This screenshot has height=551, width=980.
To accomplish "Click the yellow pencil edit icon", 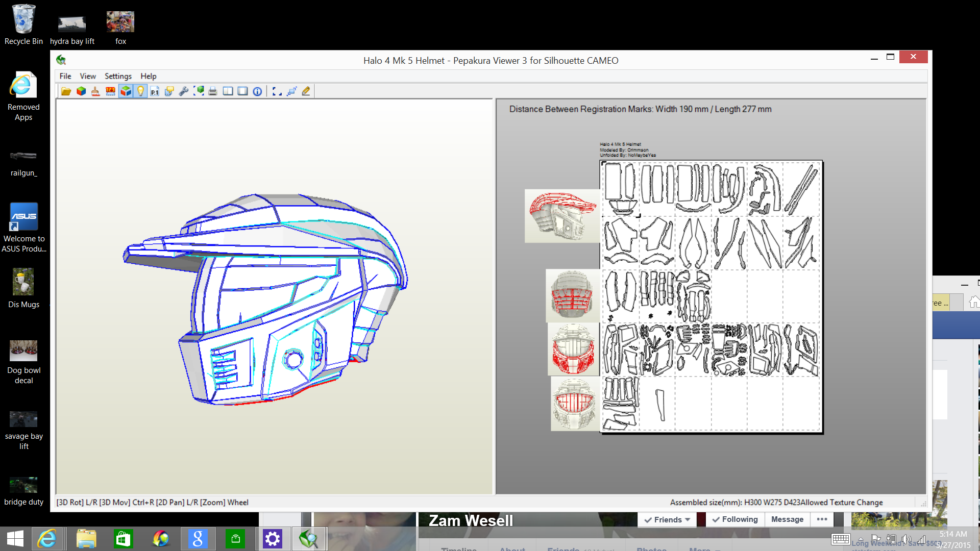I will point(306,91).
